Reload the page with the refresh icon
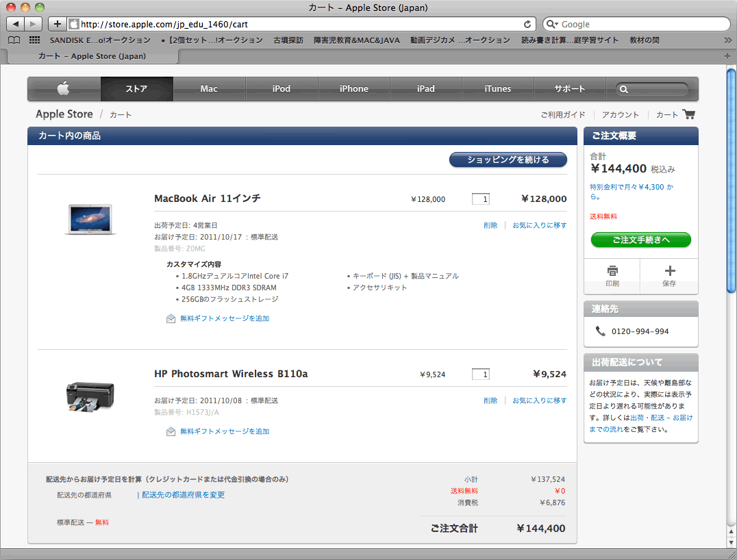This screenshot has width=737, height=560. tap(527, 24)
